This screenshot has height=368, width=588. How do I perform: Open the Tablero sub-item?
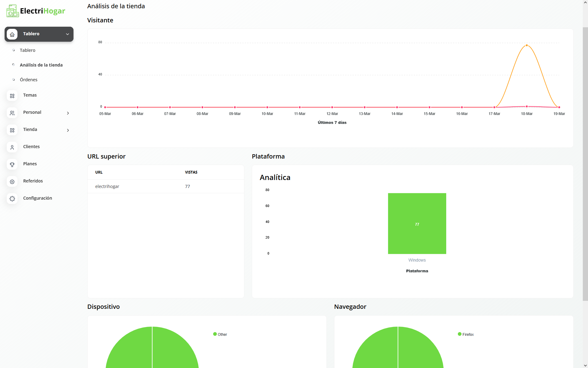28,50
